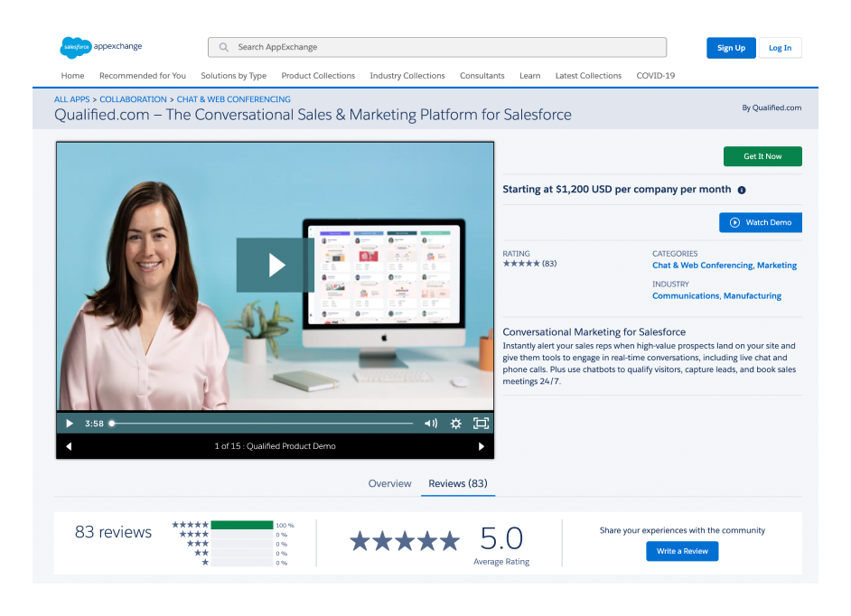This screenshot has width=851, height=616.
Task: Follow the CHAT & WEB CONFERENCING breadcrumb
Action: click(x=233, y=99)
